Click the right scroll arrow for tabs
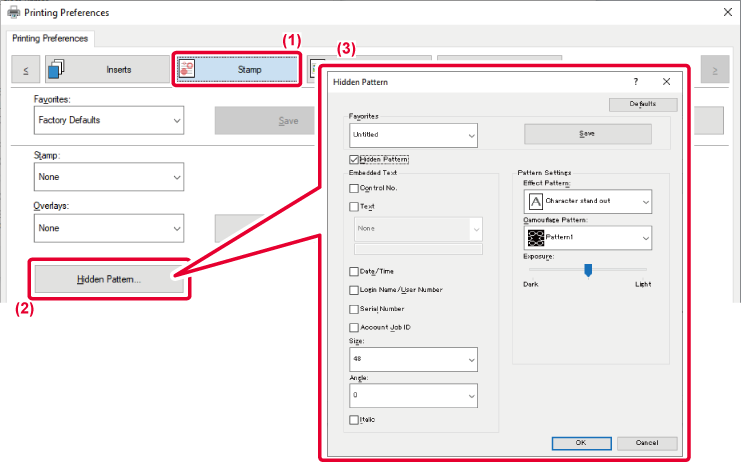 pos(714,70)
